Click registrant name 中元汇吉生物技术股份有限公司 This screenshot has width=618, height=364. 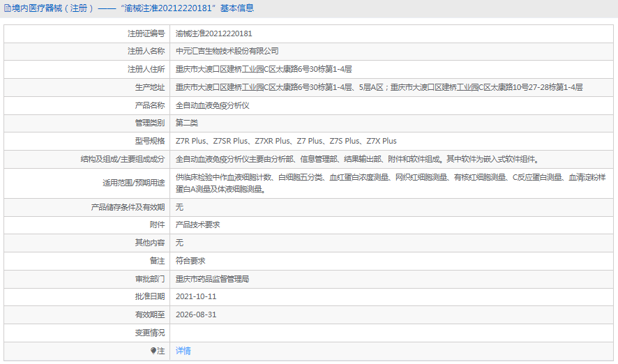coord(227,51)
